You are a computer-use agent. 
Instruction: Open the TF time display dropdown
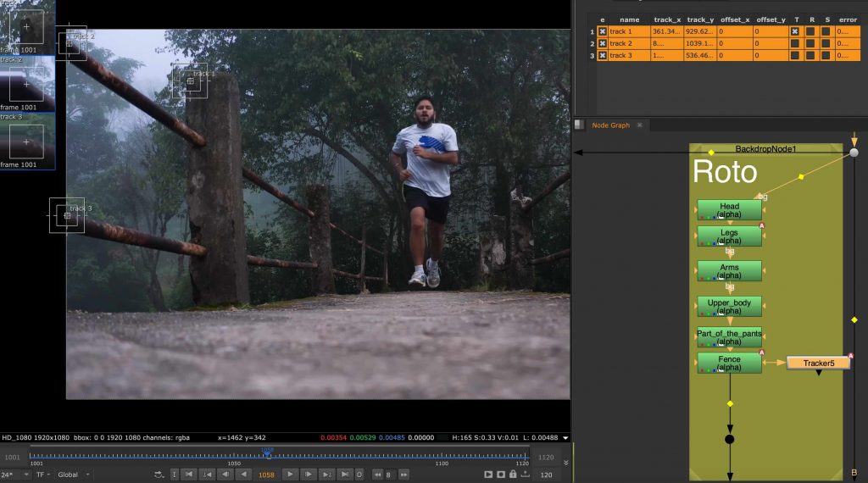[x=42, y=475]
